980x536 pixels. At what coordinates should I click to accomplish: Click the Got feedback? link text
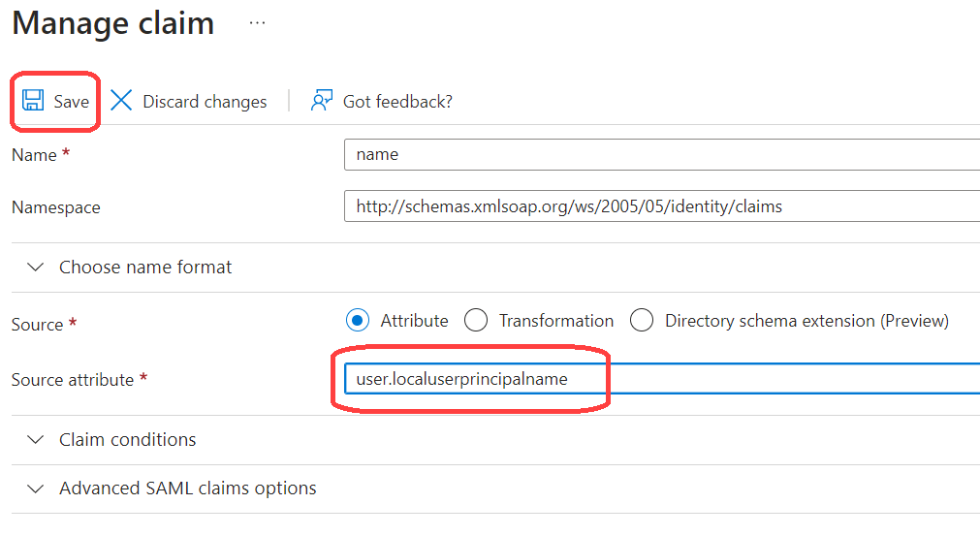(397, 102)
